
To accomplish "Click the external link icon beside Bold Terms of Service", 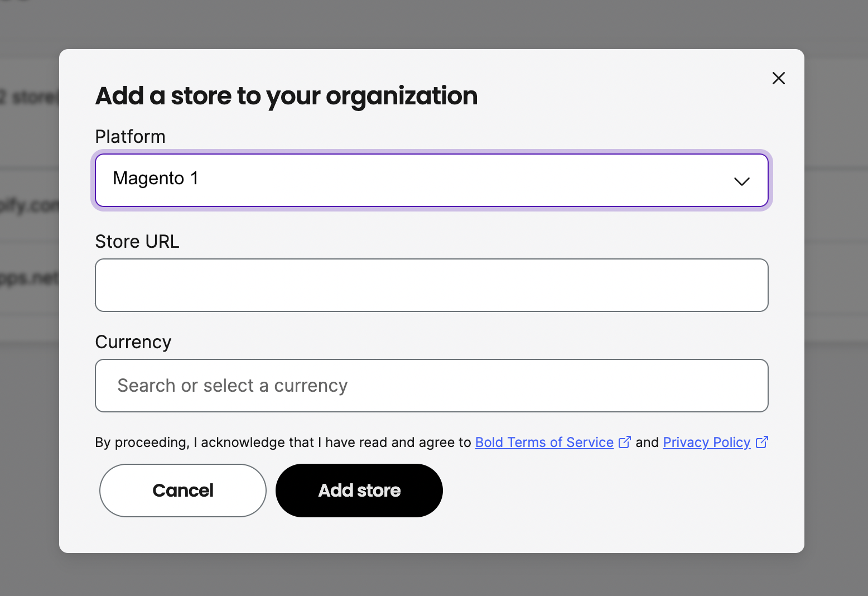I will click(625, 441).
